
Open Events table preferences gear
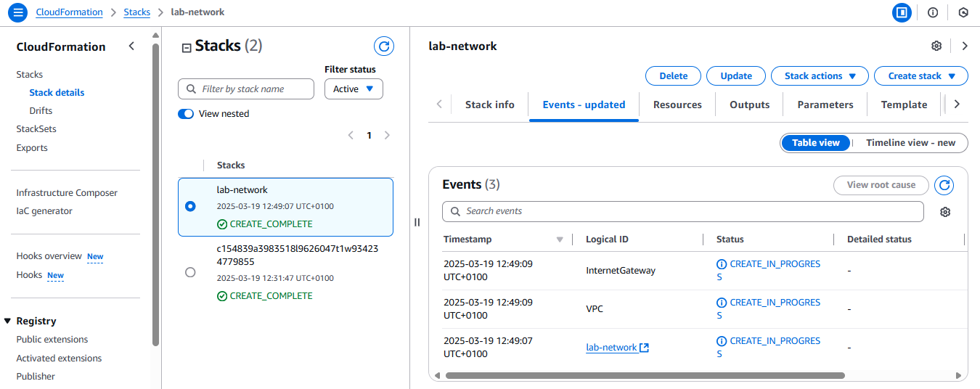click(945, 212)
